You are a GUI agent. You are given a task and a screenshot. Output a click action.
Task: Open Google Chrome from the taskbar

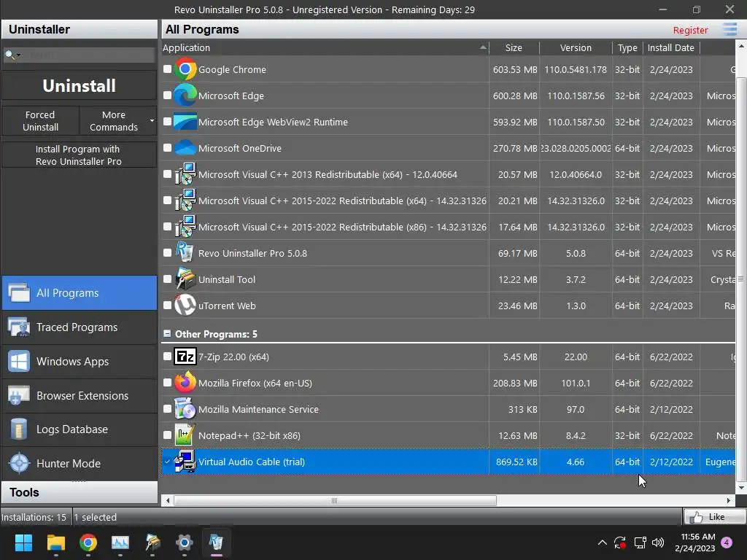(88, 542)
